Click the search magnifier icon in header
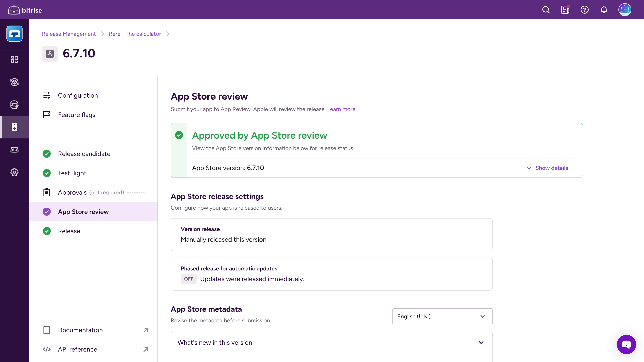 [x=546, y=10]
